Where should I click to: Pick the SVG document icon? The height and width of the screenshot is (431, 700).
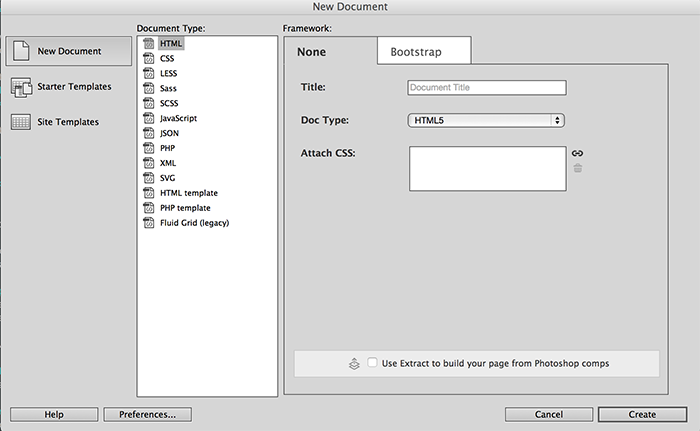coord(149,178)
